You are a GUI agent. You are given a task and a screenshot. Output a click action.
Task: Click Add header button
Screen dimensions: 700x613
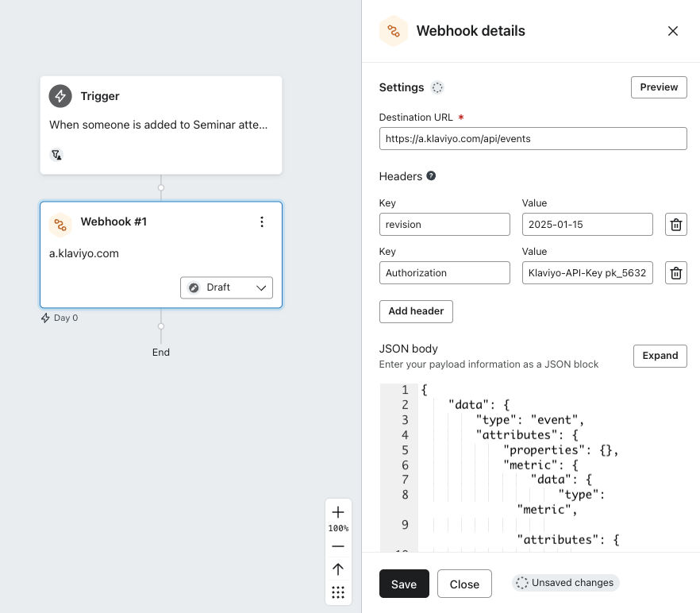click(x=416, y=311)
